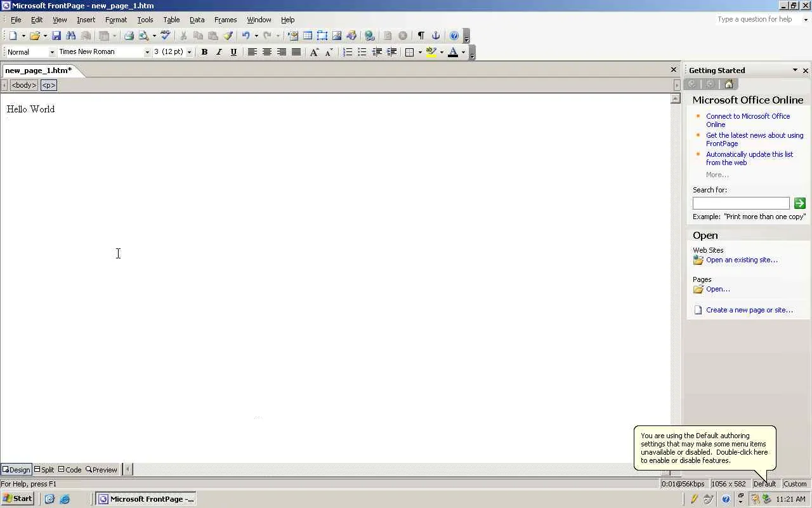This screenshot has width=812, height=508.
Task: Print the page using the printer icon
Action: tap(129, 36)
